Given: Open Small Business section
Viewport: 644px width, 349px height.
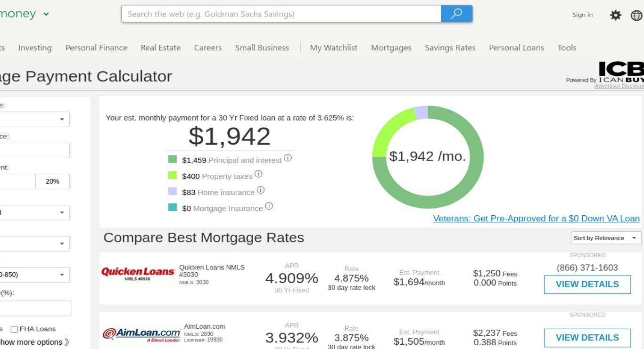Looking at the screenshot, I should (x=262, y=48).
